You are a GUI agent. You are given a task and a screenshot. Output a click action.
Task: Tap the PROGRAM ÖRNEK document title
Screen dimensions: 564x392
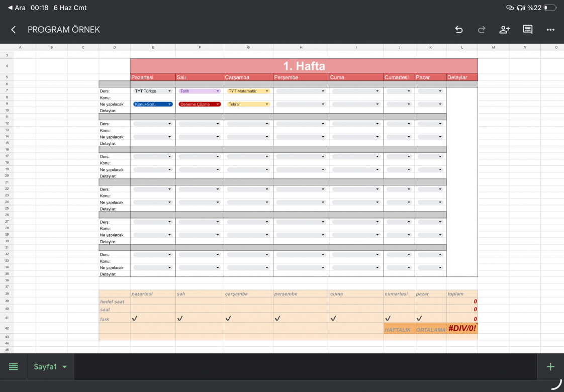pyautogui.click(x=64, y=30)
